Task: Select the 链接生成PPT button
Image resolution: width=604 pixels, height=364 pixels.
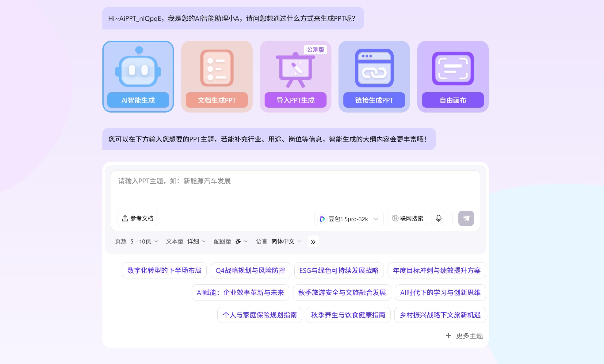Action: click(x=374, y=100)
